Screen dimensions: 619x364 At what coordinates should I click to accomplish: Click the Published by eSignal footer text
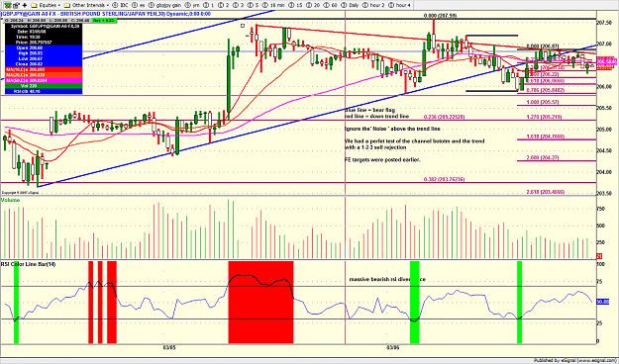574,360
